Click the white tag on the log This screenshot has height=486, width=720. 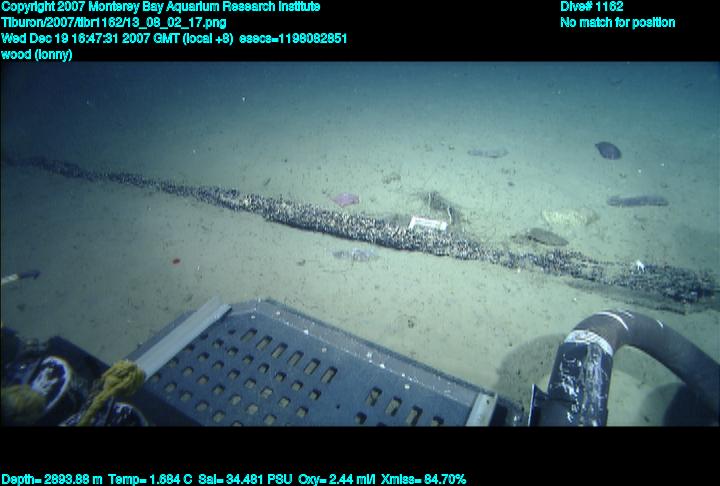point(428,224)
